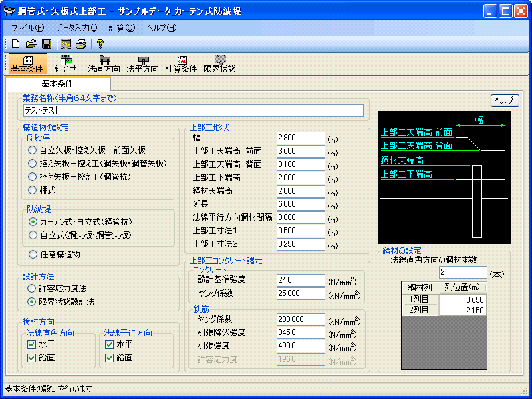Click the Help question mark icon
This screenshot has width=532, height=399.
(x=100, y=44)
